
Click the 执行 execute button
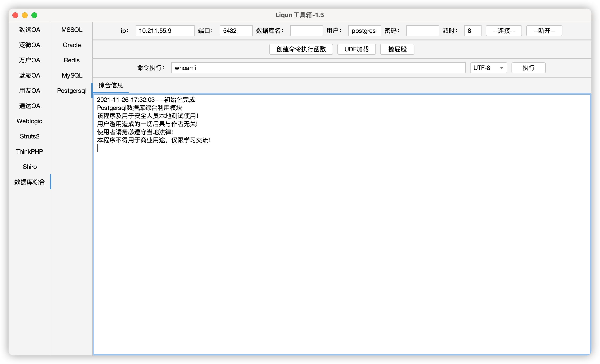[528, 68]
